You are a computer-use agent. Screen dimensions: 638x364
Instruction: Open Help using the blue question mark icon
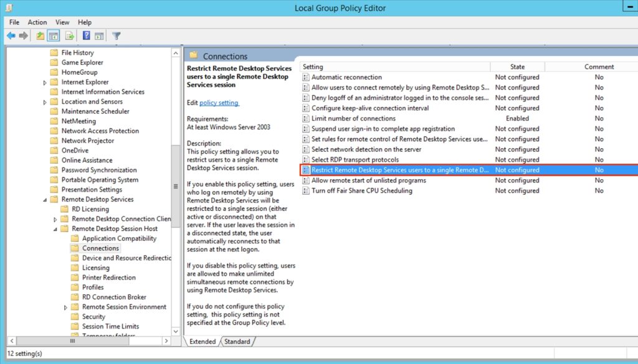86,35
